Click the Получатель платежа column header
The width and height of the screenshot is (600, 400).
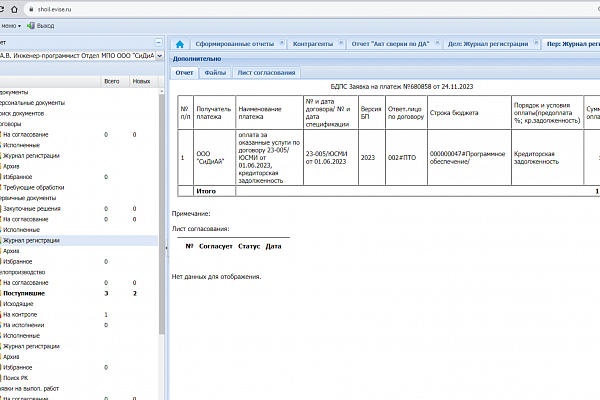click(214, 113)
